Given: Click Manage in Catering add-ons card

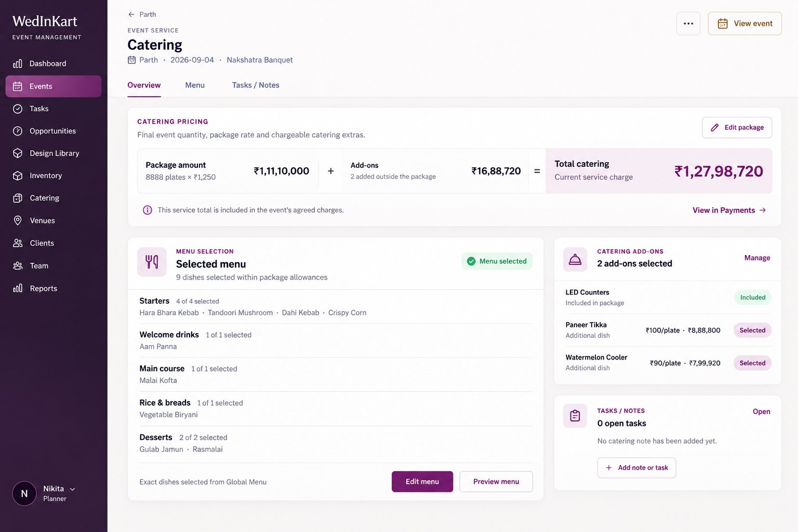Looking at the screenshot, I should [757, 258].
